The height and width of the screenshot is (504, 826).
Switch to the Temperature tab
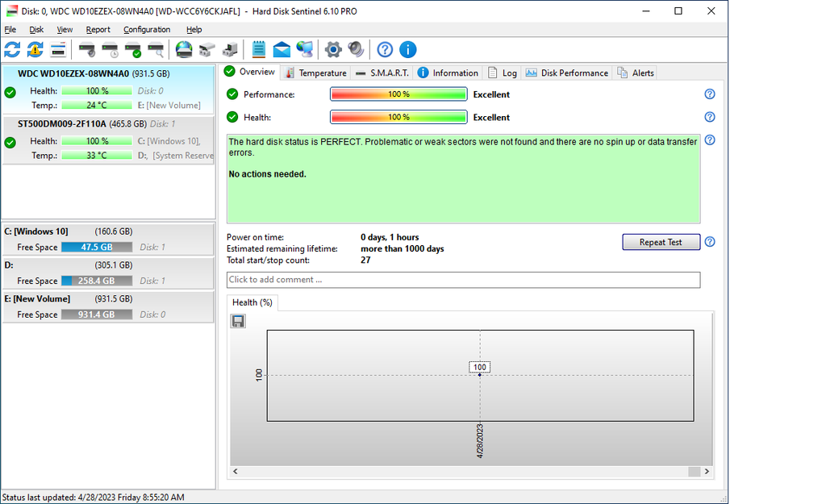coord(315,73)
